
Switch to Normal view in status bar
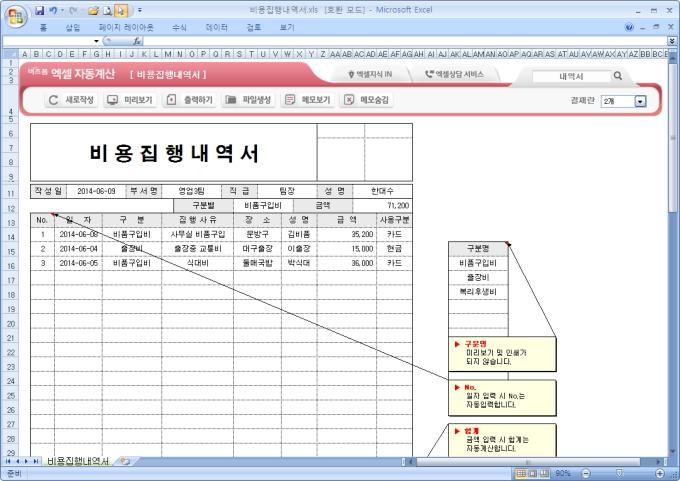click(x=521, y=472)
